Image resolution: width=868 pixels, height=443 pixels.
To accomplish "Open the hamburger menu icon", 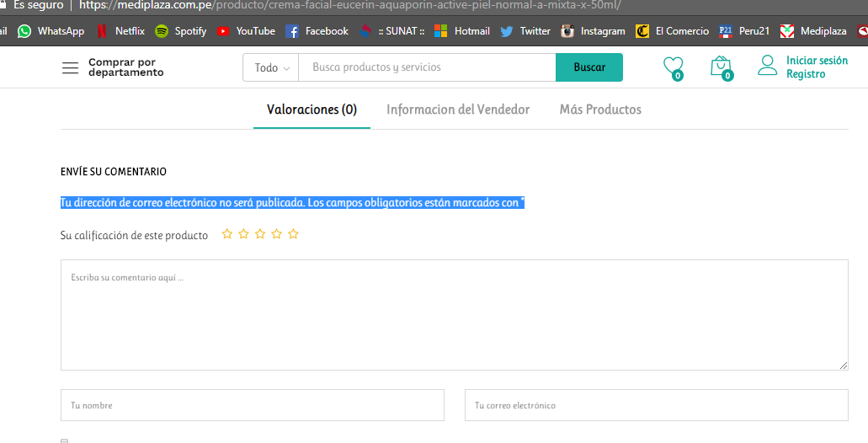I will pos(71,67).
